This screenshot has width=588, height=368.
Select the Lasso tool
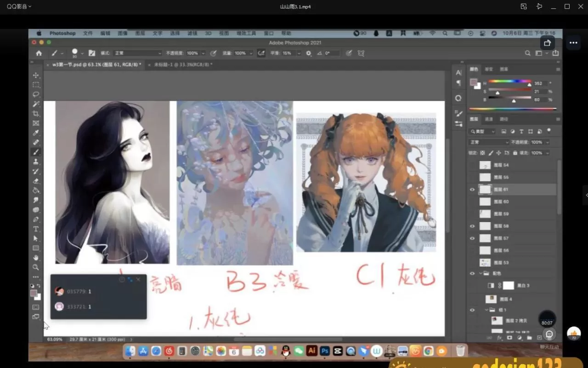[x=36, y=95]
